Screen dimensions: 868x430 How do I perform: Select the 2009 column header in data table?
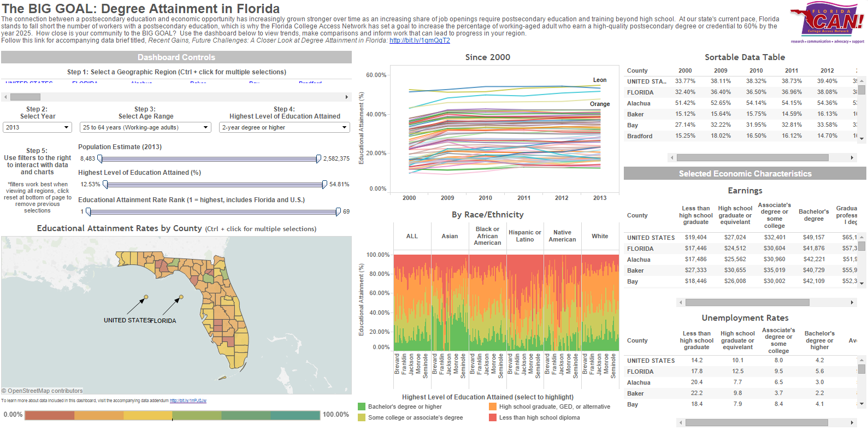point(721,70)
